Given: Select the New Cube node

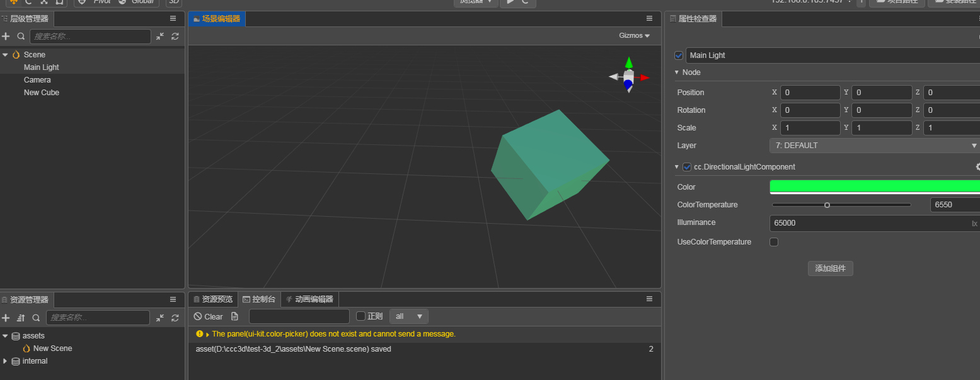Looking at the screenshot, I should tap(42, 93).
